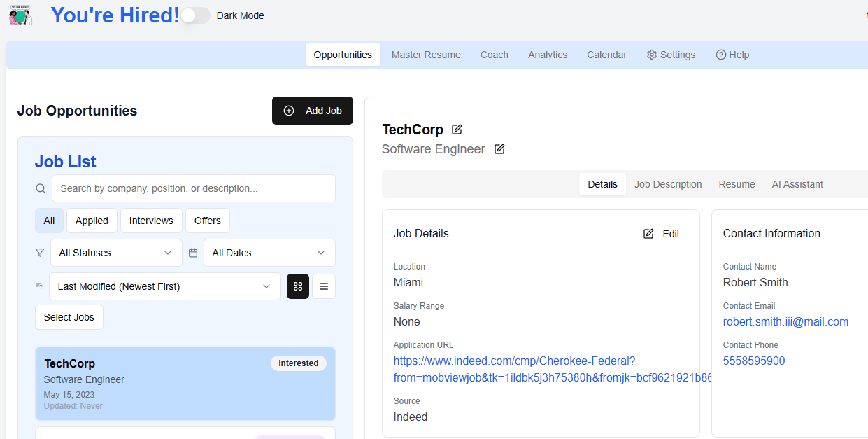
Task: Select the TechCorp job card
Action: (185, 384)
